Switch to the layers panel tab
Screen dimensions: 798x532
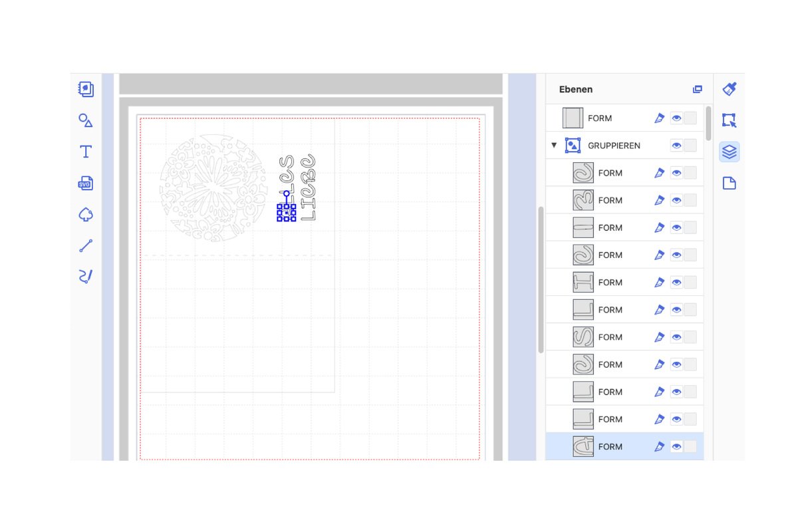tap(729, 152)
